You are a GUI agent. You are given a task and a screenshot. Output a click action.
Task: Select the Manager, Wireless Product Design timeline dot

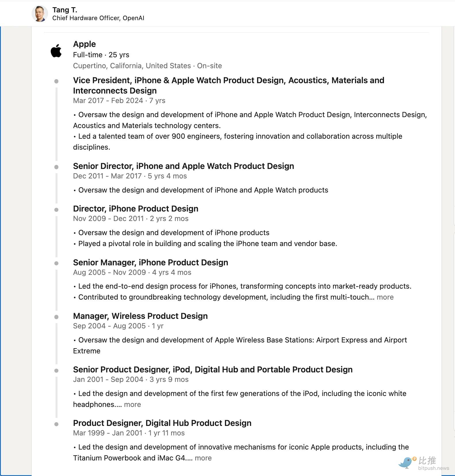pyautogui.click(x=56, y=317)
